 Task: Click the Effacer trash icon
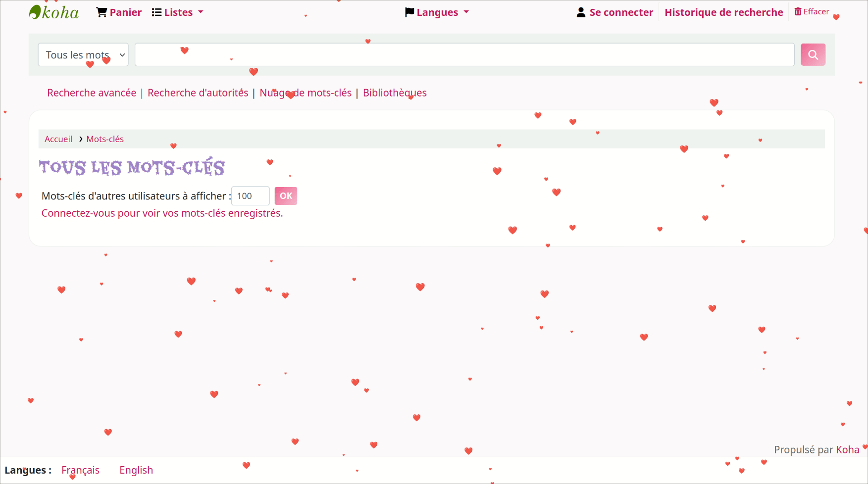[x=798, y=12]
